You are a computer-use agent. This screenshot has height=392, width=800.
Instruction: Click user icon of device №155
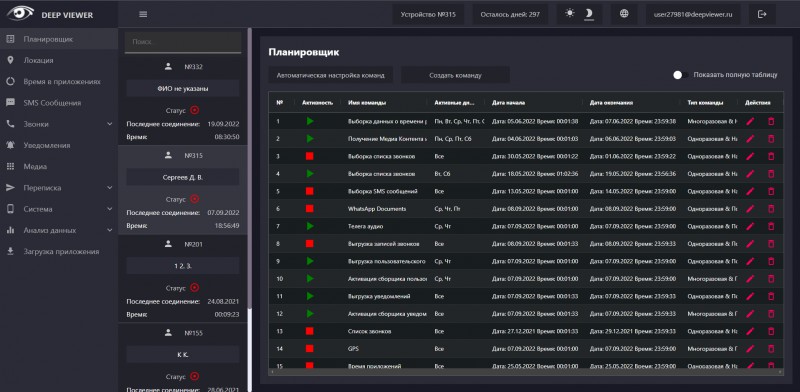click(x=168, y=332)
